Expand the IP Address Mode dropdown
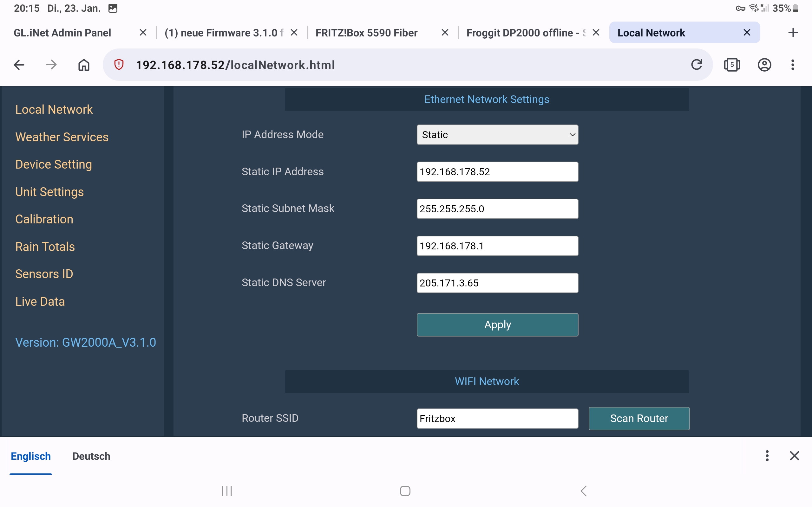This screenshot has width=812, height=507. click(497, 135)
